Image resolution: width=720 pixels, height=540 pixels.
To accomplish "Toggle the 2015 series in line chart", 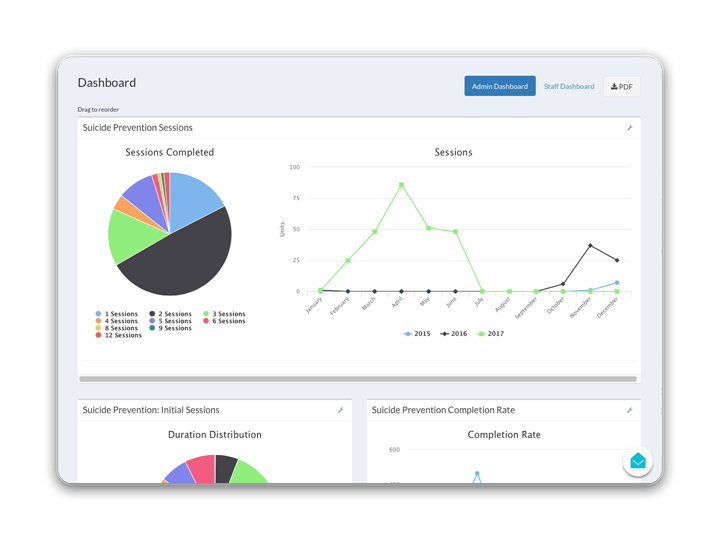I will 417,334.
